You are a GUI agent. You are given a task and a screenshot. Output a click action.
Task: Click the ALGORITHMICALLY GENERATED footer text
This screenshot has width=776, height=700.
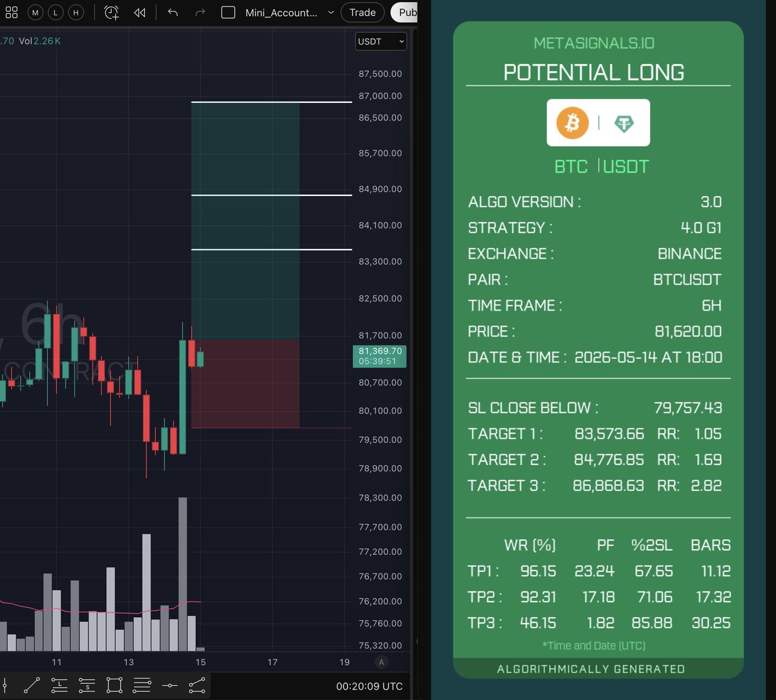coord(591,669)
